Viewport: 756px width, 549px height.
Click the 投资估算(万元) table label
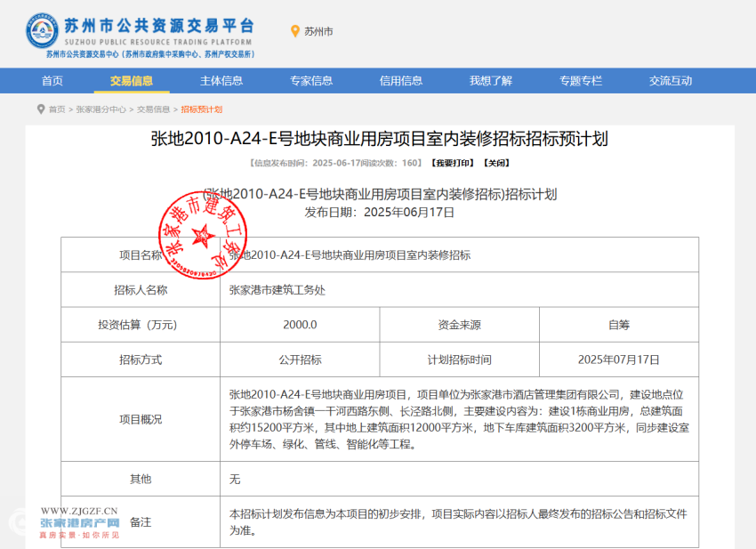pyautogui.click(x=138, y=325)
